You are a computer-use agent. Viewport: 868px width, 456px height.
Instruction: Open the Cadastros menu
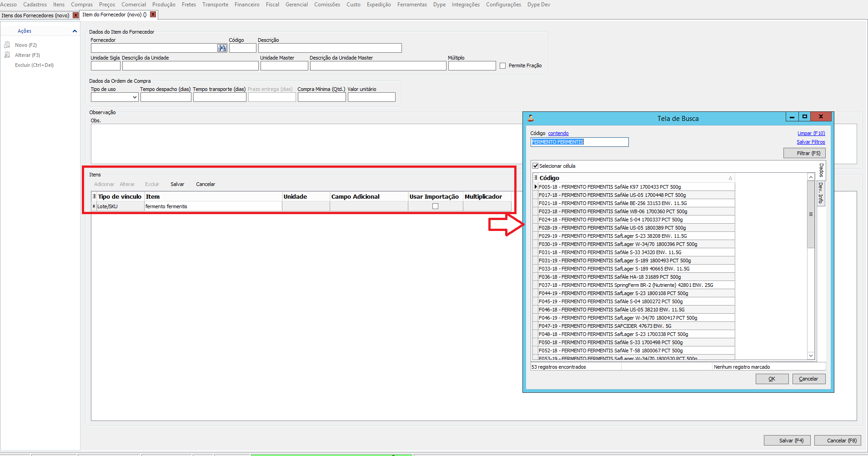35,5
